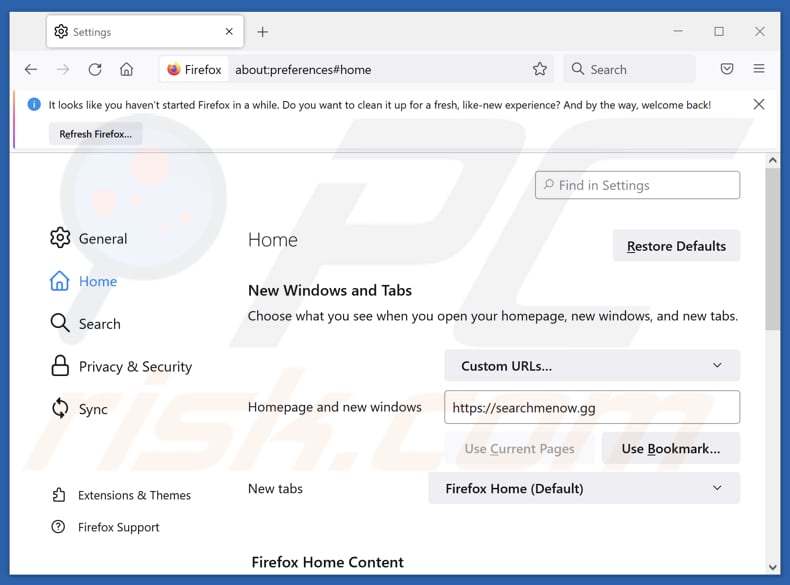
Task: Dismiss the refresh Firefox notification
Action: click(759, 104)
